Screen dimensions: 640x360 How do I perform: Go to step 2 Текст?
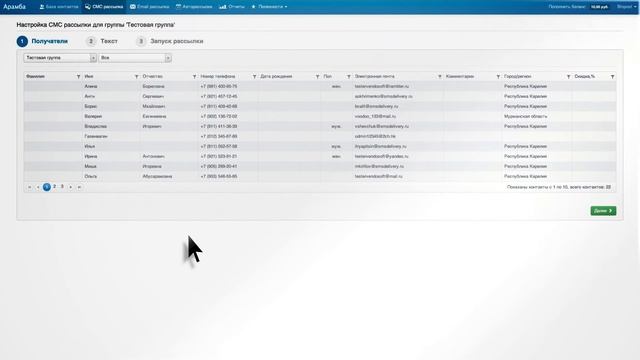point(102,41)
